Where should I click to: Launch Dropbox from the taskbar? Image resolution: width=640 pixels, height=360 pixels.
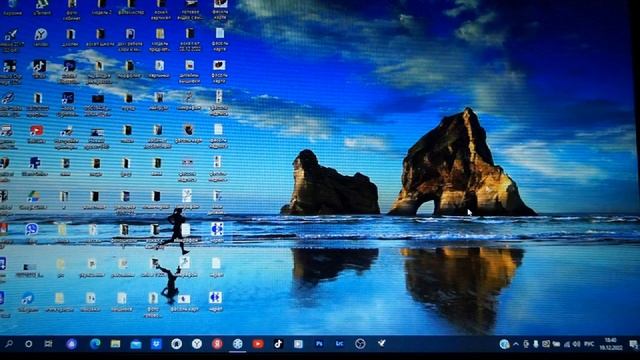156,344
